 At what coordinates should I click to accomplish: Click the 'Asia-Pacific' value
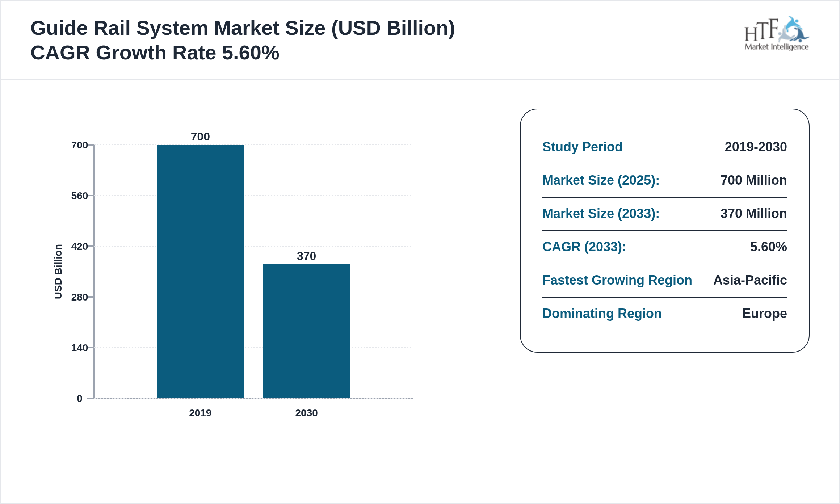[750, 280]
